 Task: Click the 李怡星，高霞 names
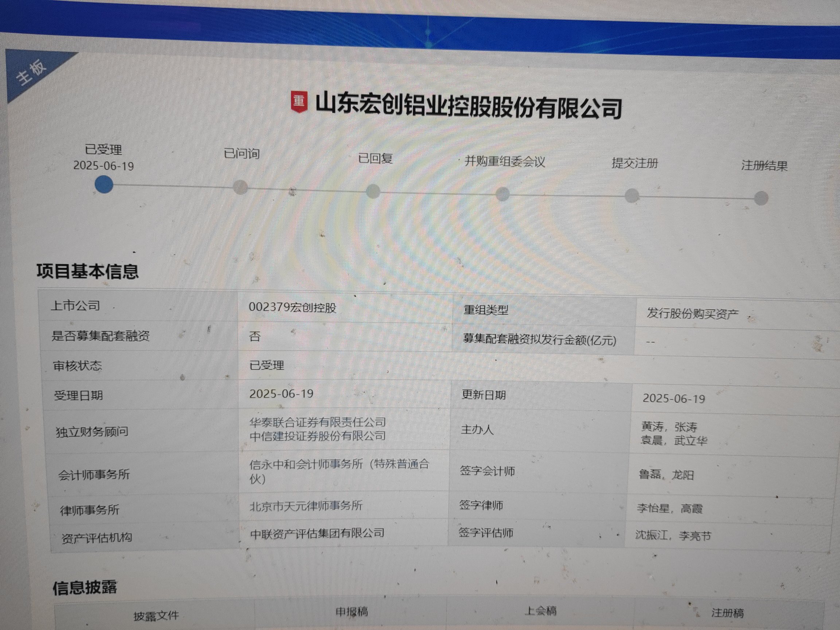coord(670,508)
